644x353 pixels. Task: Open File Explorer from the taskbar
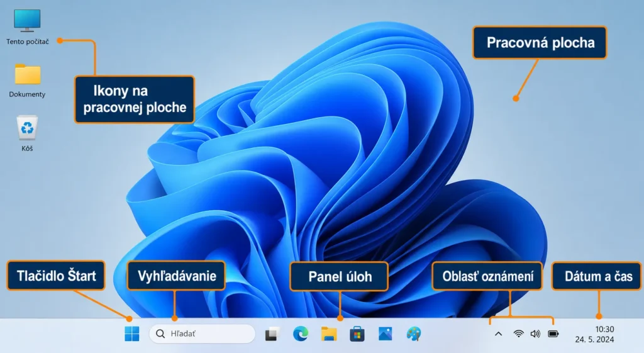click(x=329, y=333)
